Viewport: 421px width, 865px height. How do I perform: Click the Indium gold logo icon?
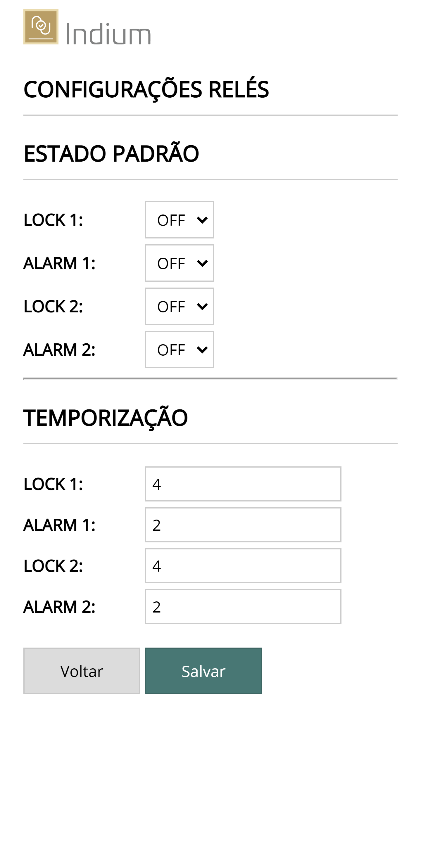[x=40, y=26]
